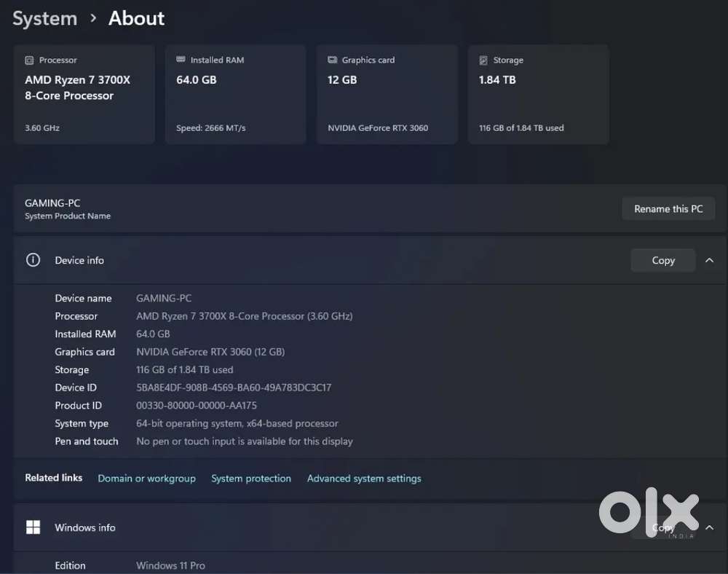Click the Windows logo icon
This screenshot has width=728, height=574.
[x=33, y=527]
